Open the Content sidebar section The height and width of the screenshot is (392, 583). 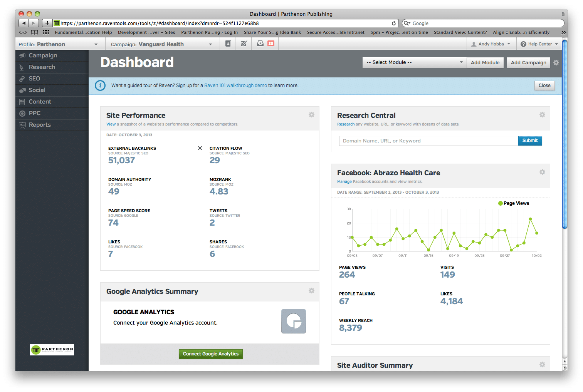(x=52, y=102)
